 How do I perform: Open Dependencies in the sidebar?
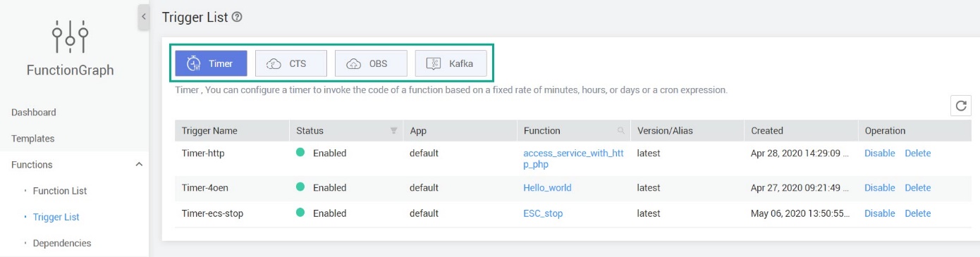click(62, 243)
